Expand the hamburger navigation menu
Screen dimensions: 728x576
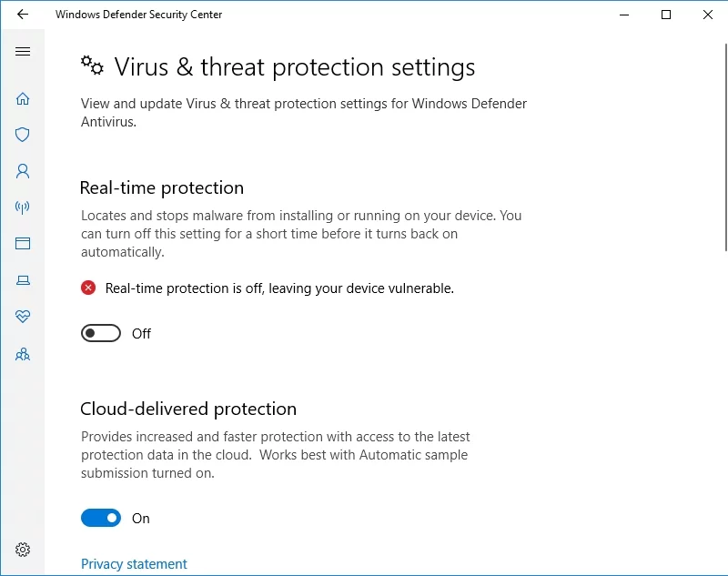click(23, 52)
